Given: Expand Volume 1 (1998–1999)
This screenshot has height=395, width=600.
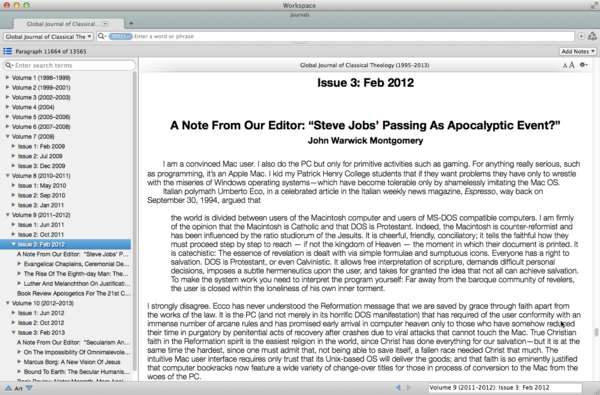Looking at the screenshot, I should pyautogui.click(x=7, y=77).
